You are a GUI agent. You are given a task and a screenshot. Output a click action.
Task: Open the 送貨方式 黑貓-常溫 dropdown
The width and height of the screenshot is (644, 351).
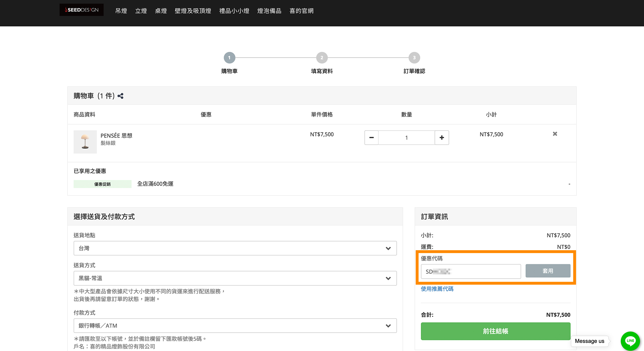click(235, 278)
